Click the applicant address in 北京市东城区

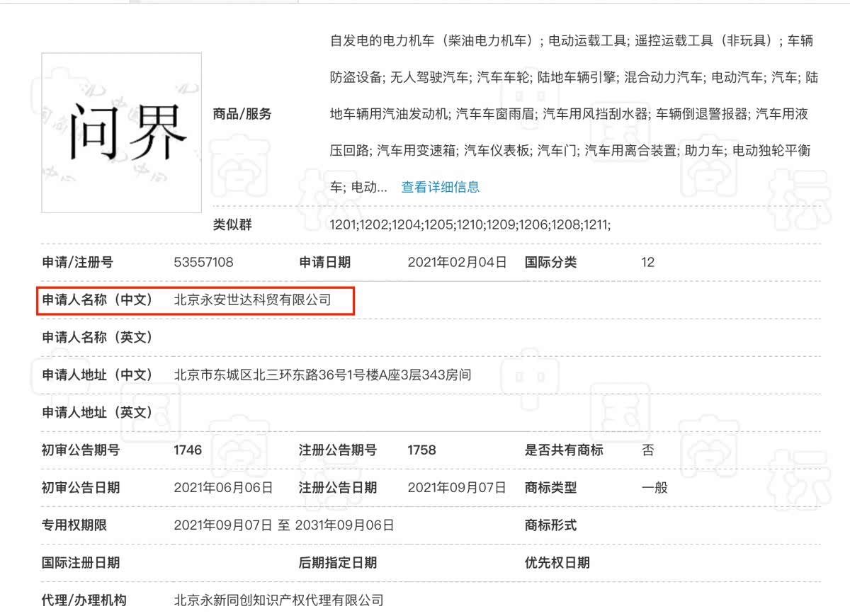[322, 375]
